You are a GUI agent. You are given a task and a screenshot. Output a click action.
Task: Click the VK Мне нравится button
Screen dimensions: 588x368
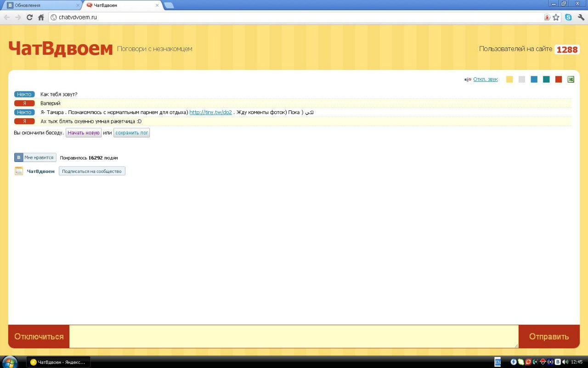[x=35, y=157]
